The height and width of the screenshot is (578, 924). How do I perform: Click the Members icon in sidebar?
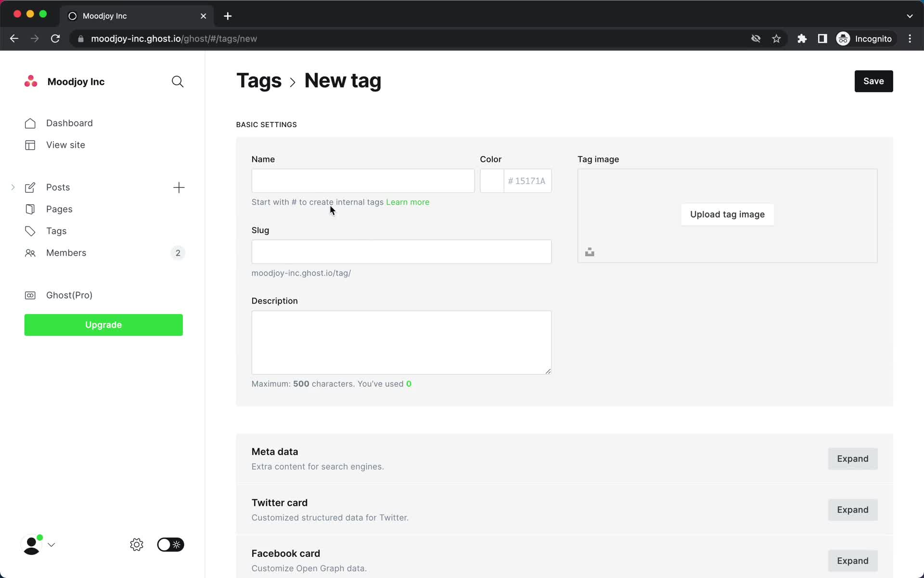tap(31, 252)
